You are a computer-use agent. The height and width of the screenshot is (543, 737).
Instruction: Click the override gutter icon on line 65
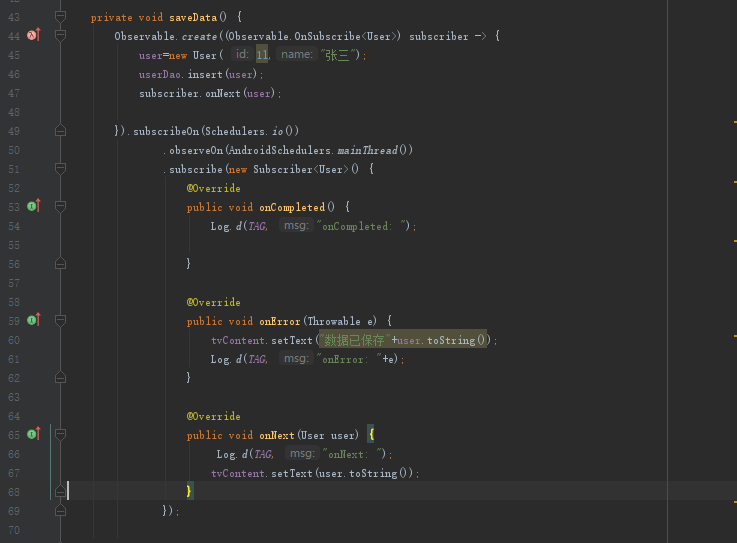coord(34,434)
